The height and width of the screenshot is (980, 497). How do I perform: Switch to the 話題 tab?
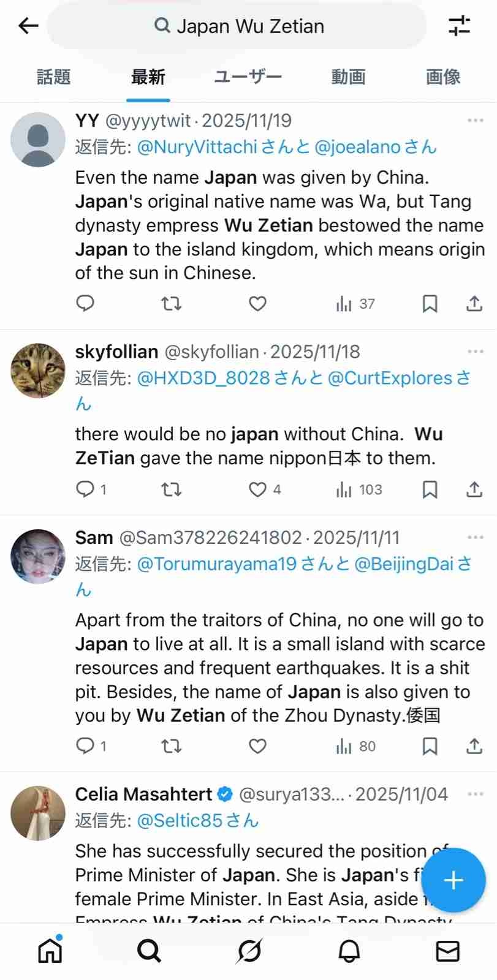pyautogui.click(x=54, y=77)
